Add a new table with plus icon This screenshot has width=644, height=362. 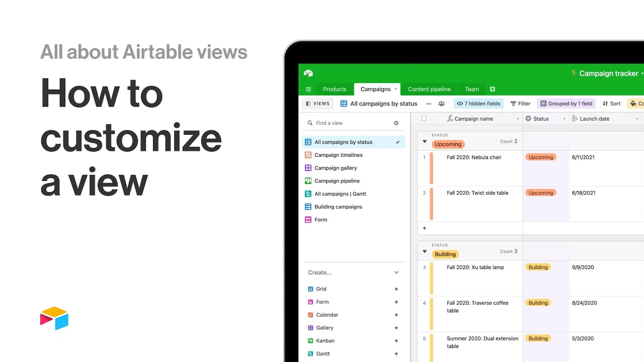point(493,89)
